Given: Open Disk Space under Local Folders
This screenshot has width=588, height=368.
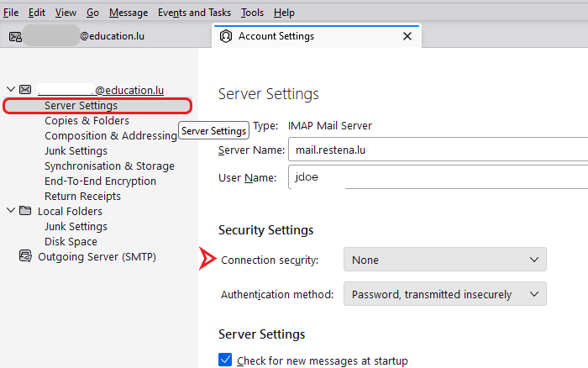Looking at the screenshot, I should click(71, 242).
